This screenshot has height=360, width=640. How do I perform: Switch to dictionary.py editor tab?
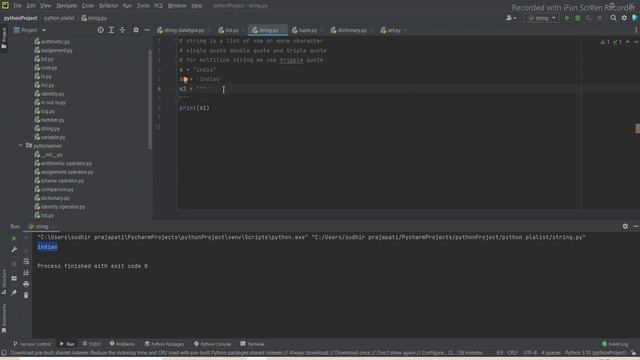point(352,30)
